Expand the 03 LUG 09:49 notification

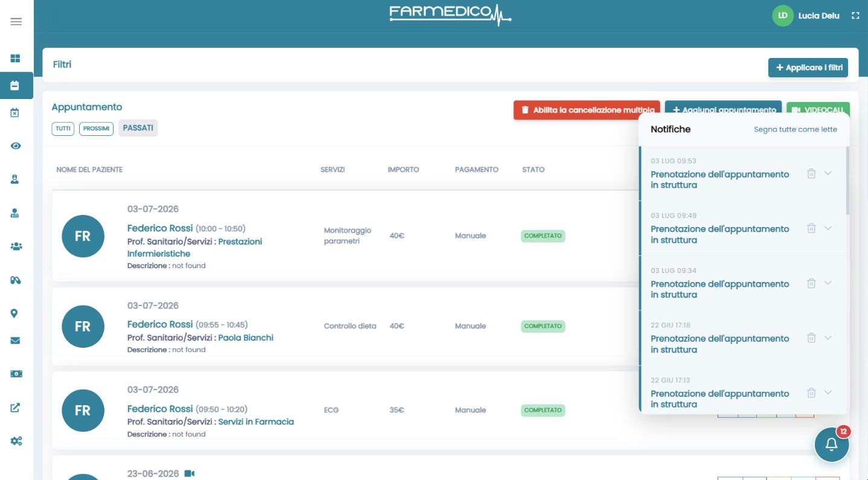click(828, 228)
